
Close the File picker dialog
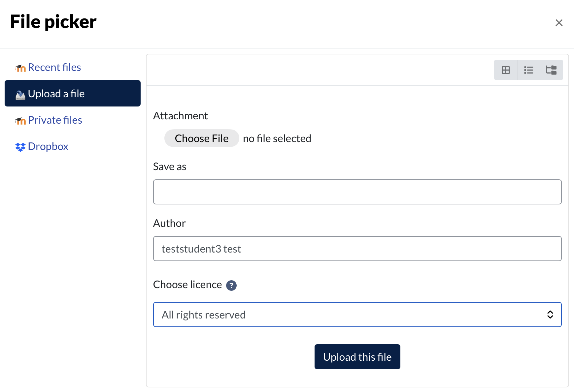click(559, 23)
